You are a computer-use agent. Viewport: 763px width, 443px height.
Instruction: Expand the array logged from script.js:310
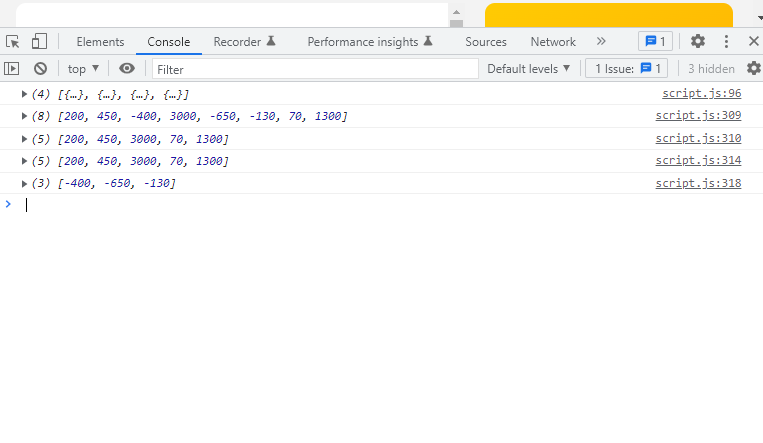pos(24,139)
